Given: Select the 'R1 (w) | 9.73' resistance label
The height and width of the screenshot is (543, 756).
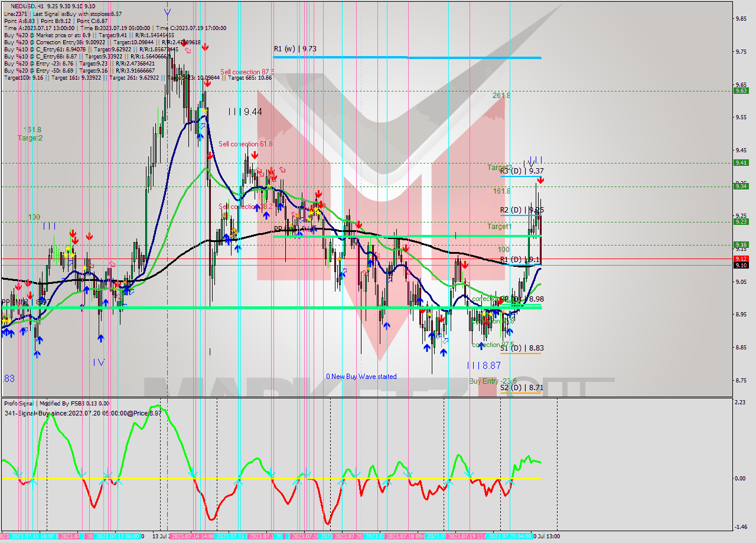Looking at the screenshot, I should pos(295,49).
